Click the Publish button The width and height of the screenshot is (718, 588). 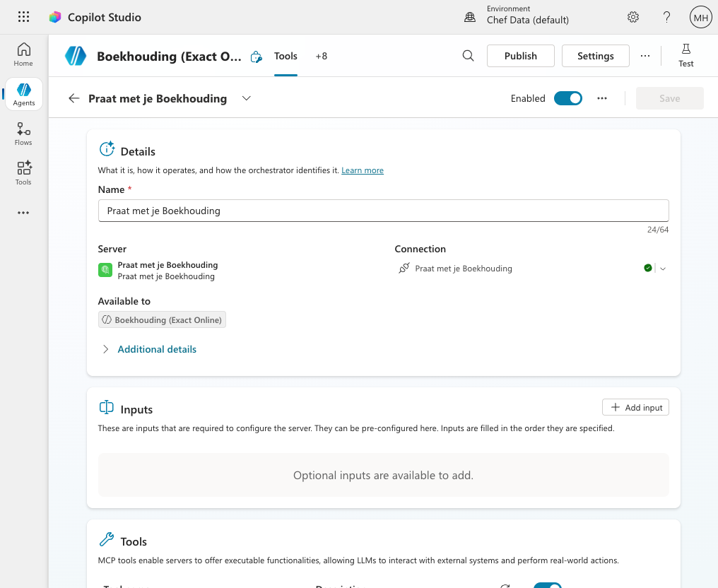click(x=521, y=56)
